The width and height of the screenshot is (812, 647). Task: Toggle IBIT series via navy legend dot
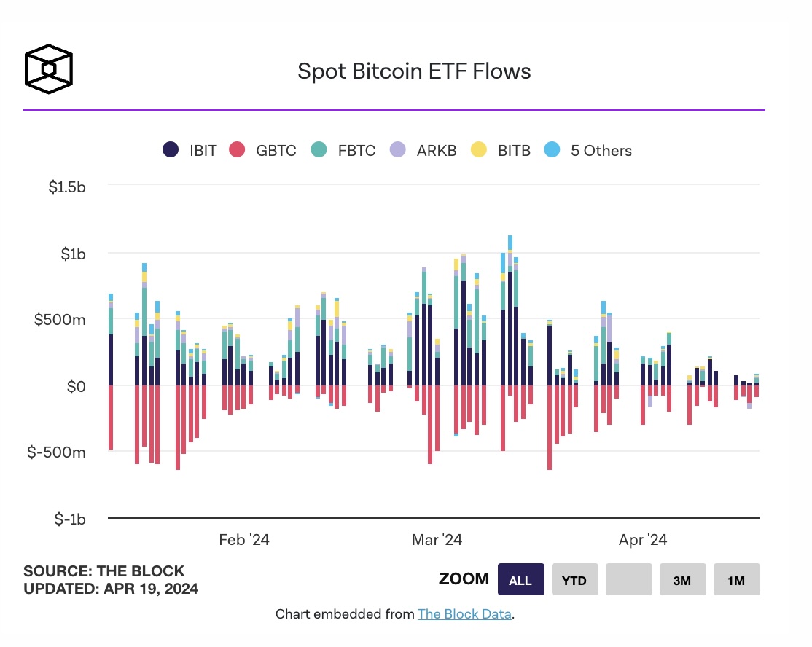pyautogui.click(x=171, y=149)
